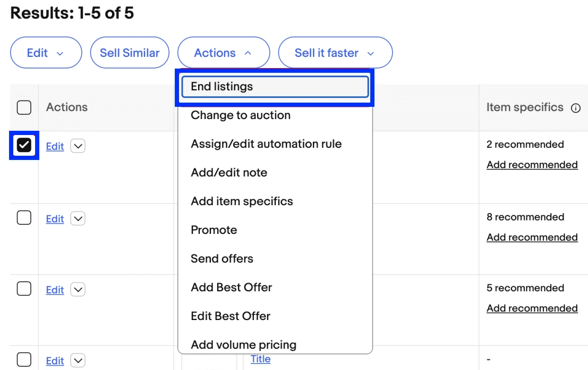Screen dimensions: 588x370
Task: Open the Edit link in second row
Action: [x=55, y=219]
